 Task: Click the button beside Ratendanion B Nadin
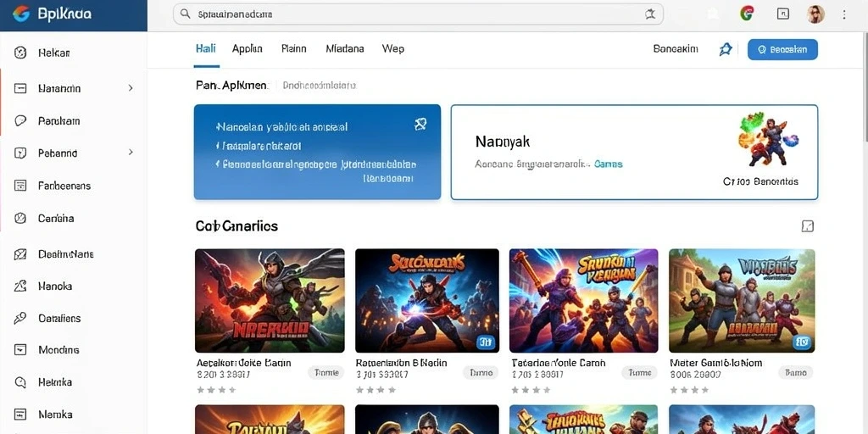click(x=481, y=373)
